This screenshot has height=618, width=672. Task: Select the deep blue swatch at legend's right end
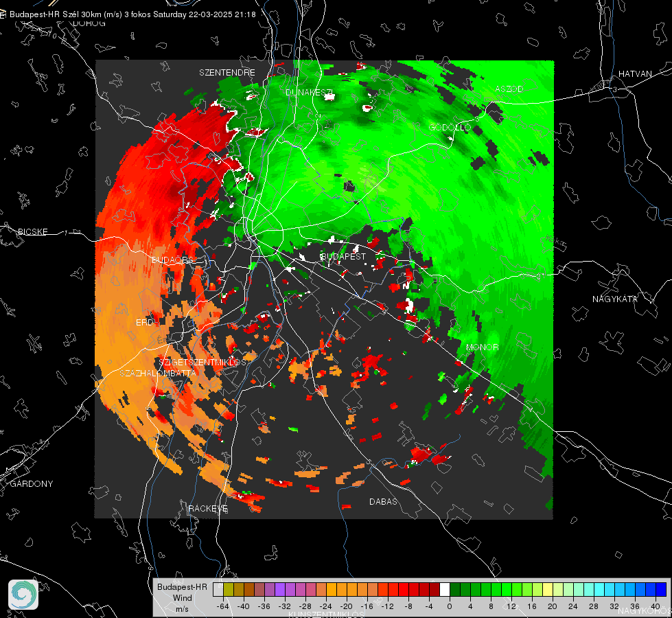[661, 590]
